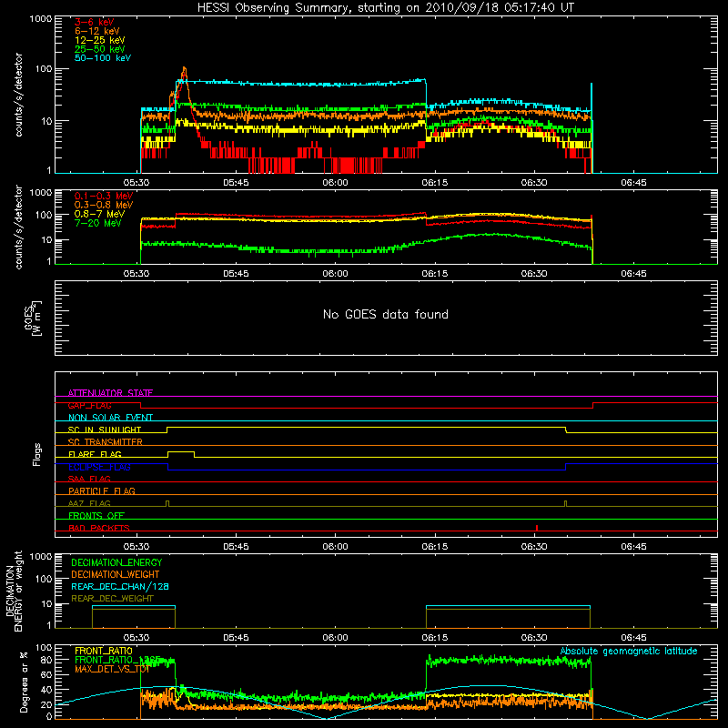Select the ECLIPSE_FLAG label
Viewport: 728px width, 728px height.
99,467
